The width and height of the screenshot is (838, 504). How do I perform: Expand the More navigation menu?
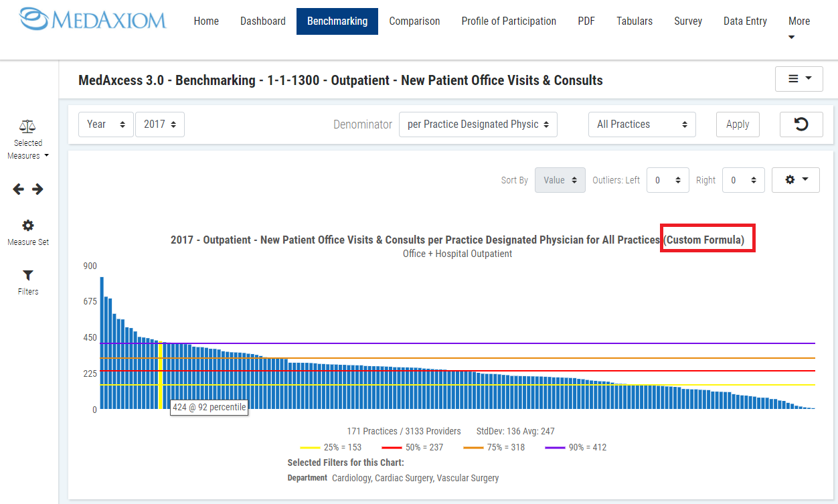point(799,27)
